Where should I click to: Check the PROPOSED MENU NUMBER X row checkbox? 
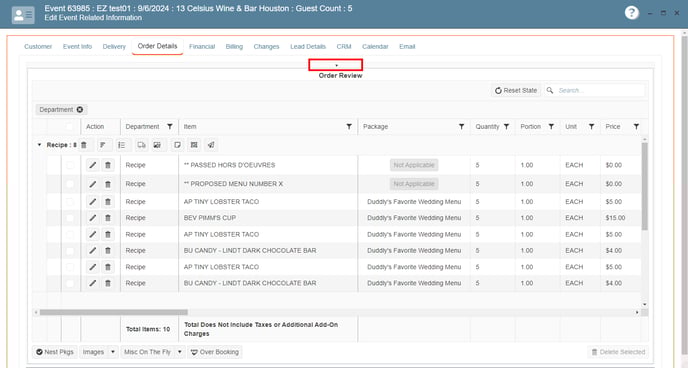point(69,184)
